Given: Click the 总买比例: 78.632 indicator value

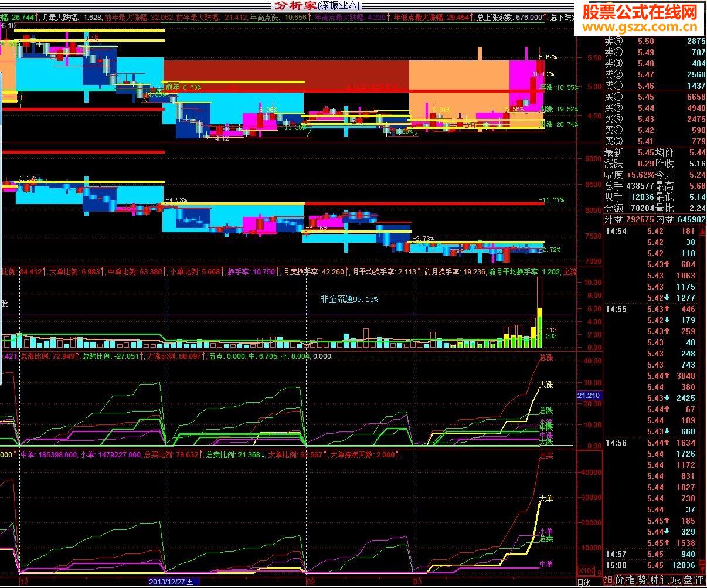Looking at the screenshot, I should (x=173, y=454).
